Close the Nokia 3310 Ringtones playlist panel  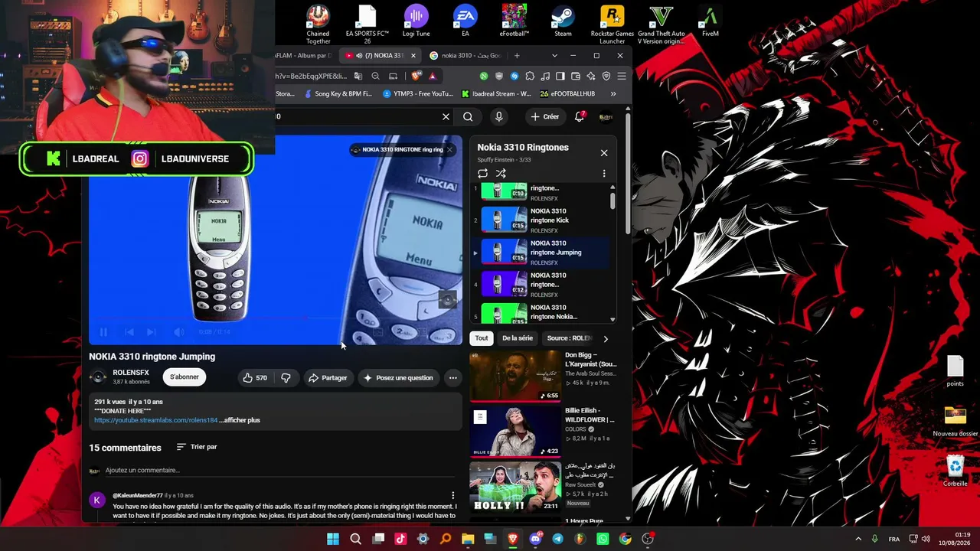604,153
